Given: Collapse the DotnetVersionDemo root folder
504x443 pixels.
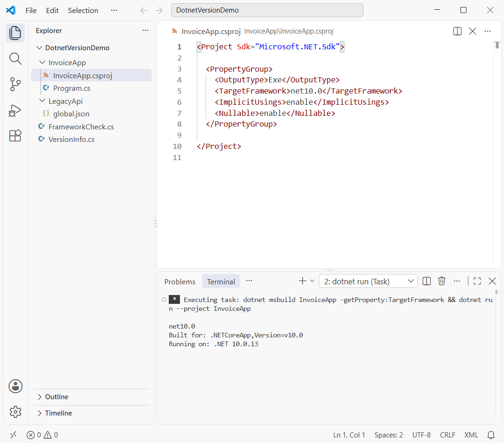Looking at the screenshot, I should (39, 47).
